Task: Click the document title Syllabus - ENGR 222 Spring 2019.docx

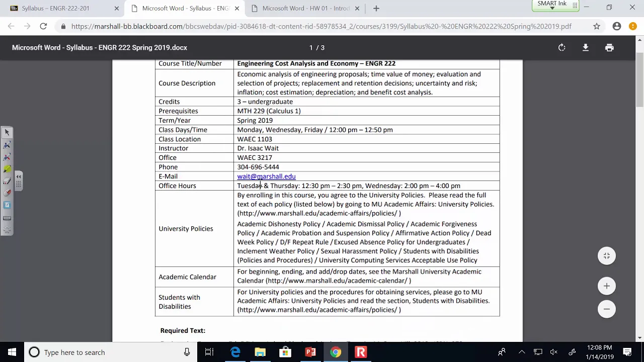Action: point(100,48)
